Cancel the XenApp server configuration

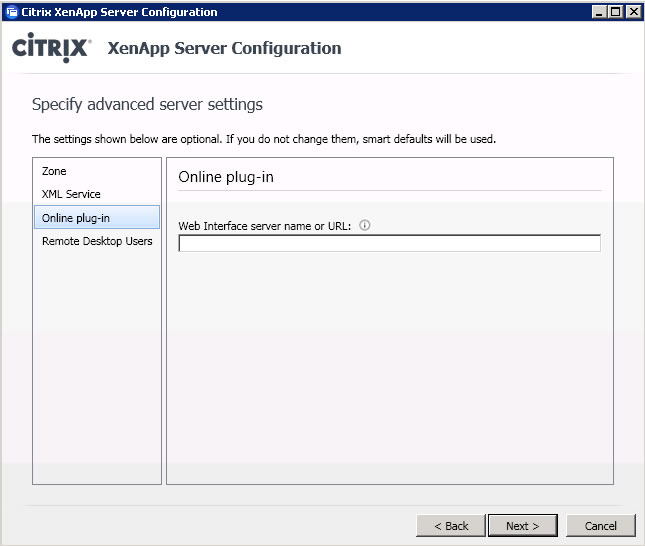[x=600, y=525]
